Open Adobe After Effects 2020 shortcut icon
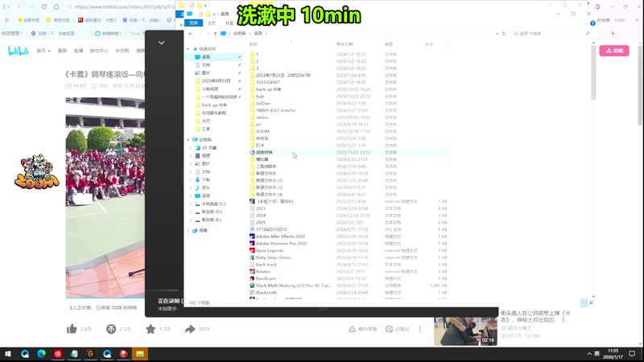The image size is (644, 362). tap(252, 237)
